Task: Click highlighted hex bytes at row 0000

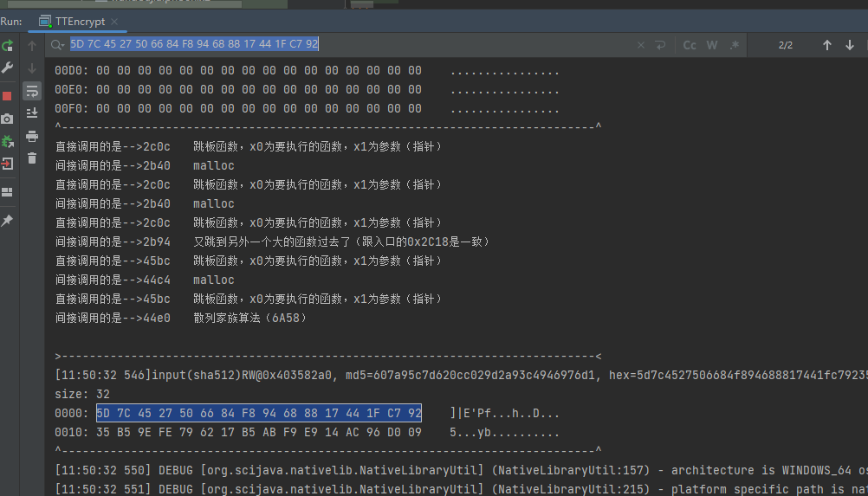Action: [x=258, y=413]
